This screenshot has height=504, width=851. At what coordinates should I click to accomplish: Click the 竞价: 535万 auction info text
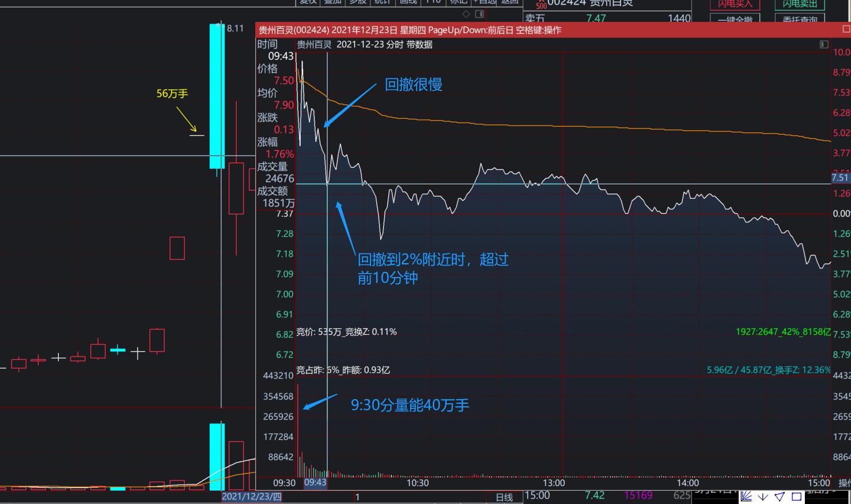coord(346,332)
